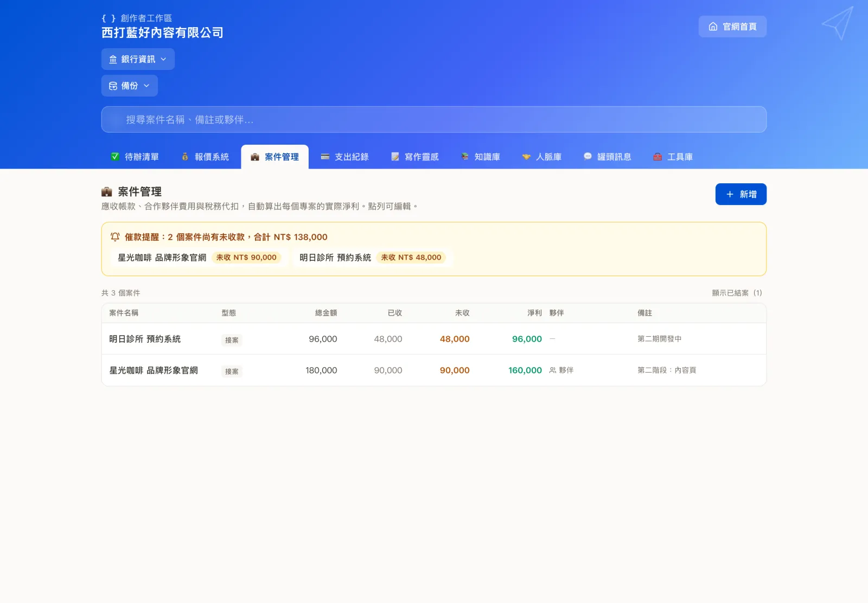Click the 淨利 column header
Viewport: 868px width, 603px height.
(534, 313)
